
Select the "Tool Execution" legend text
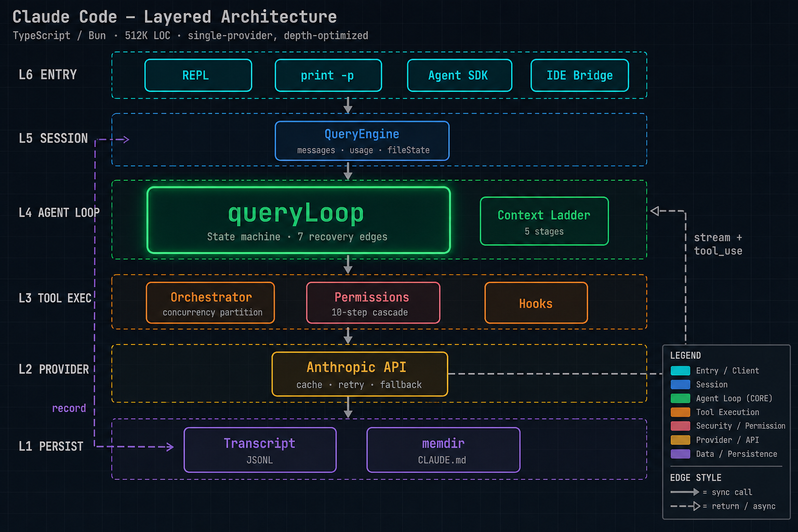(727, 412)
